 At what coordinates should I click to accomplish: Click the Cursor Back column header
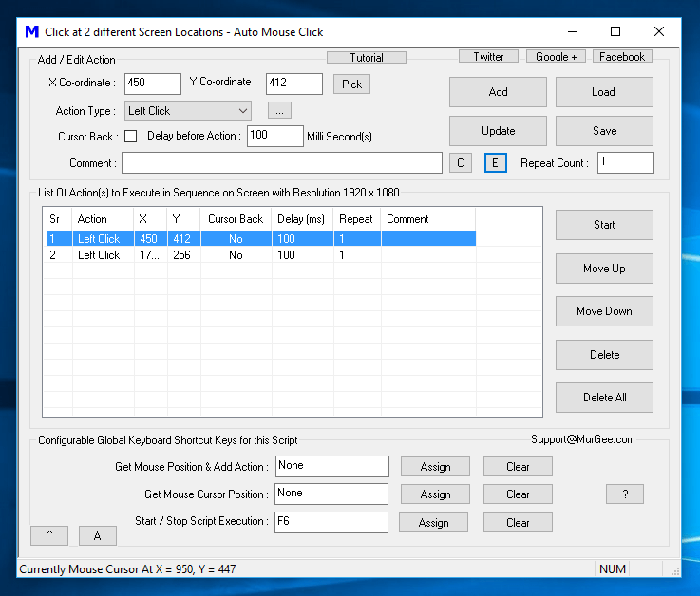pos(236,219)
